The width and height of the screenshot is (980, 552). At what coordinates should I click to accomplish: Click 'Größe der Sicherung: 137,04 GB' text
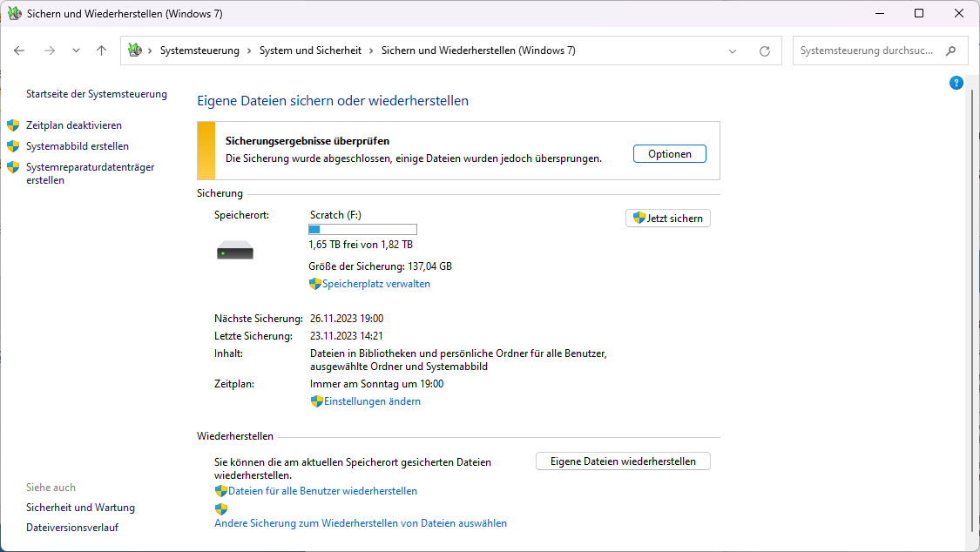[380, 266]
